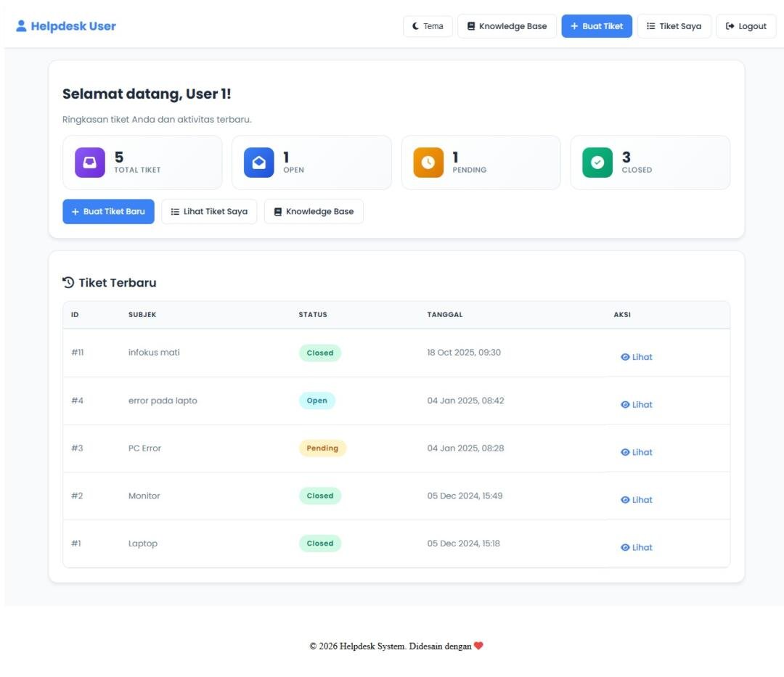The width and height of the screenshot is (784, 677).
Task: Click date '04 Jan 2025, 08:28'
Action: point(465,448)
